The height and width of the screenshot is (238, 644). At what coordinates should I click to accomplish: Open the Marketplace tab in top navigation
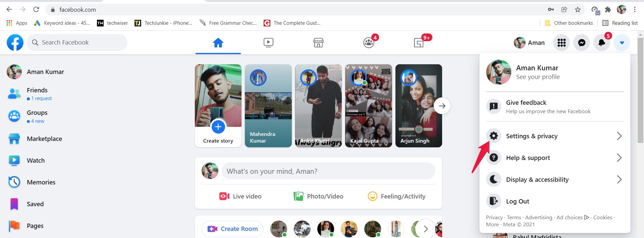[x=318, y=43]
